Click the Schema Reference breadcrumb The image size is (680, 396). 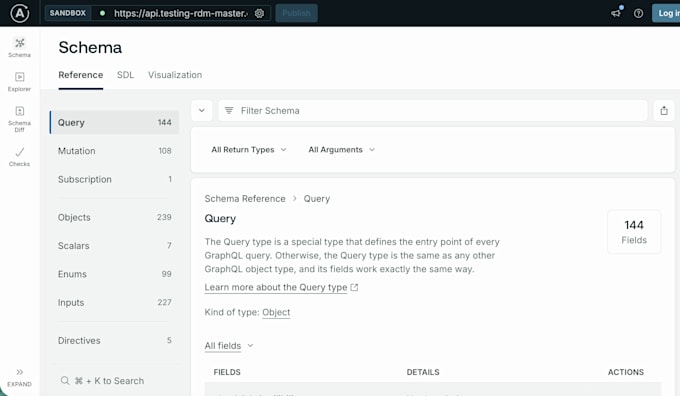(x=245, y=199)
